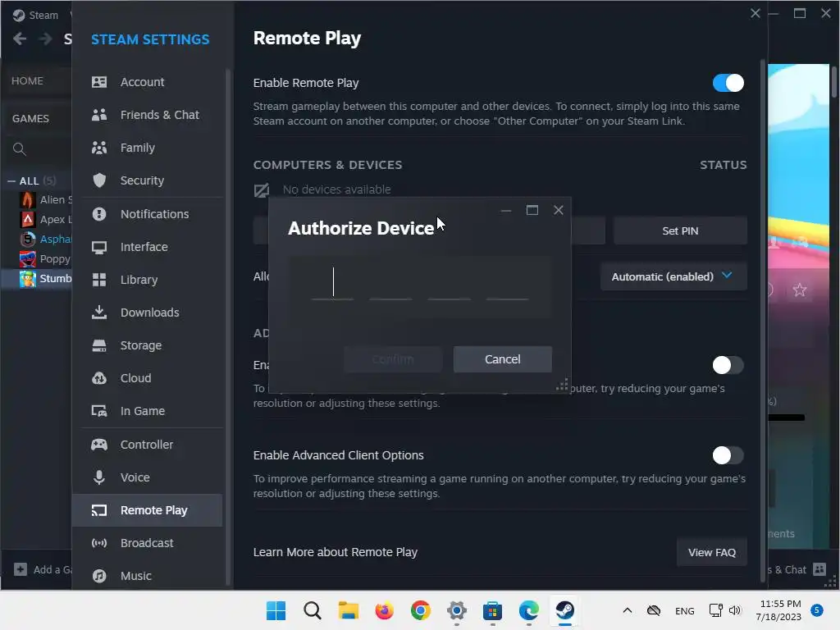The image size is (840, 630).
Task: Open the Windows Start menu
Action: 276,610
